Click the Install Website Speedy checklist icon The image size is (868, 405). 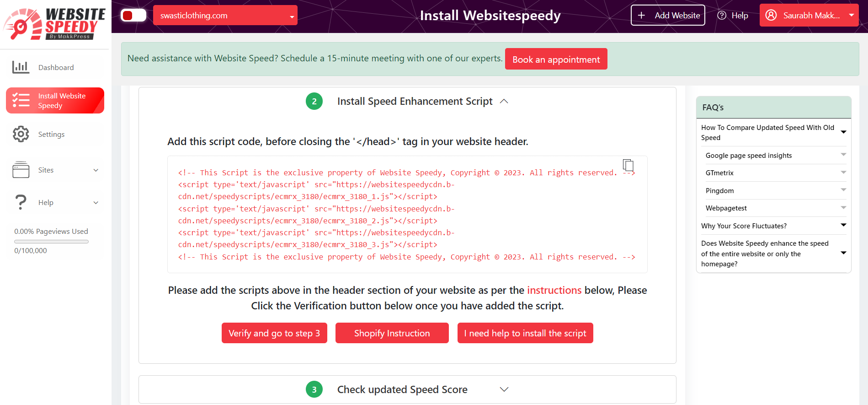pyautogui.click(x=21, y=100)
